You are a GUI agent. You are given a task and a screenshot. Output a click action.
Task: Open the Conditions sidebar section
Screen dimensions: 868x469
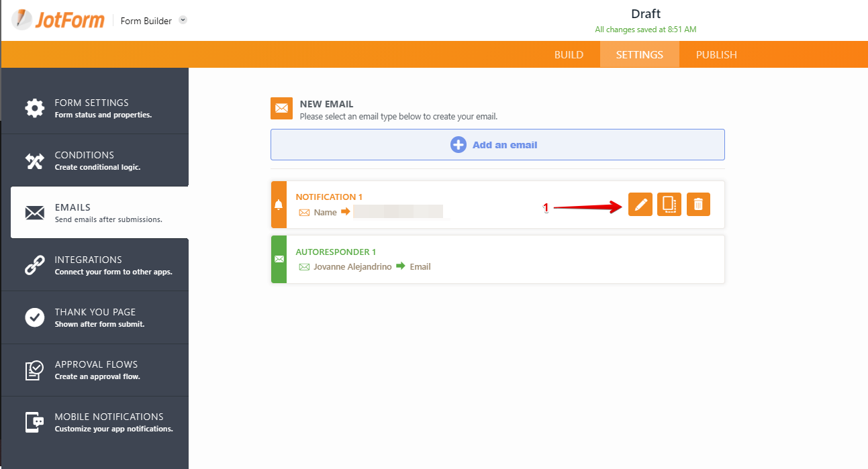tap(95, 160)
